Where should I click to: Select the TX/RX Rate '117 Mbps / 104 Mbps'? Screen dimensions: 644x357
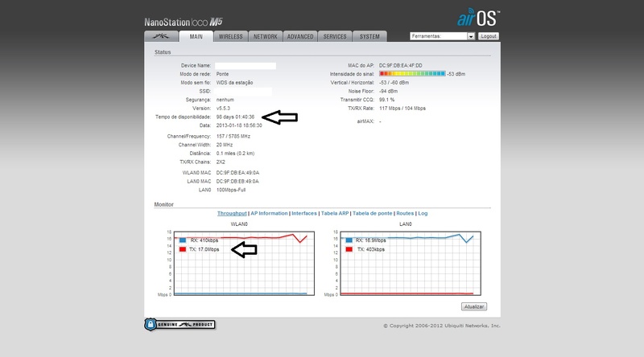(402, 109)
